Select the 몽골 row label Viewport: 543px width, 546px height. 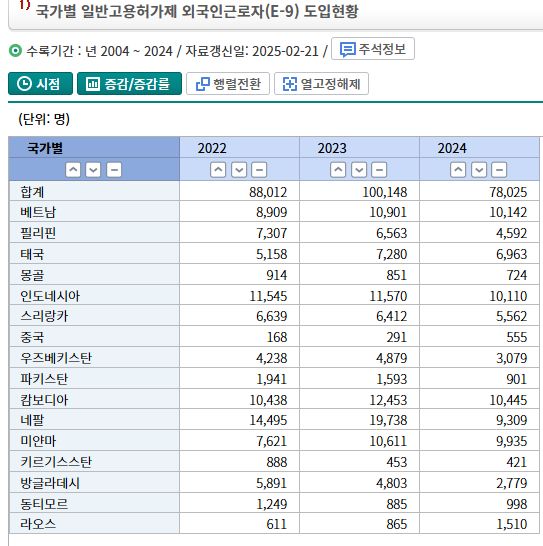[32, 275]
